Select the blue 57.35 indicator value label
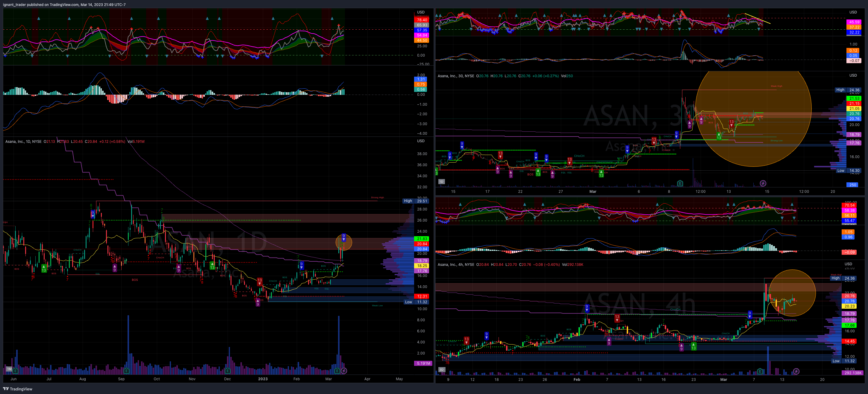The width and height of the screenshot is (868, 394). point(422,30)
